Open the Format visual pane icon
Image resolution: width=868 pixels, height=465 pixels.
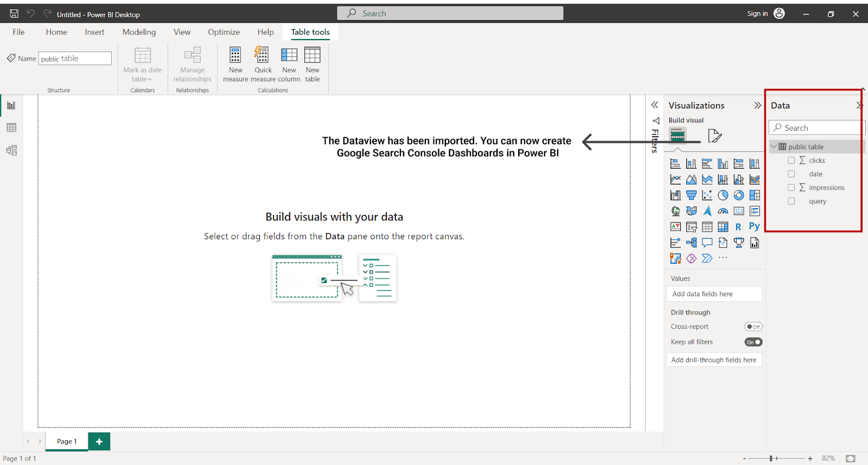714,136
